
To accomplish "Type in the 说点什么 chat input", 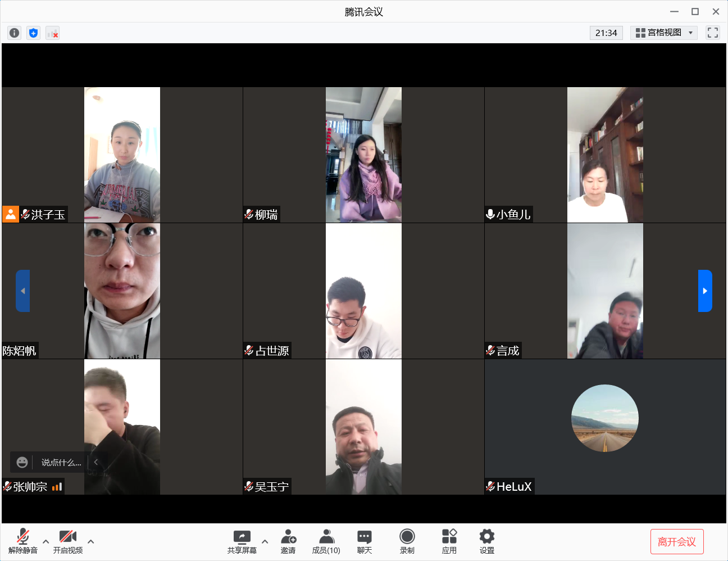I will coord(61,463).
